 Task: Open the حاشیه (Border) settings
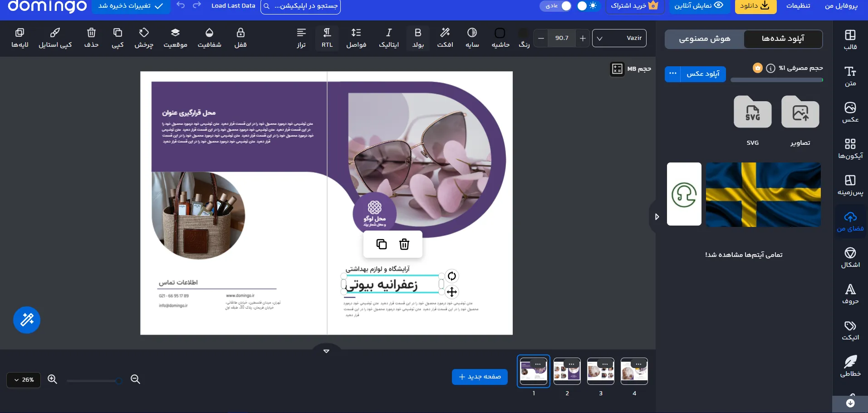tap(500, 38)
